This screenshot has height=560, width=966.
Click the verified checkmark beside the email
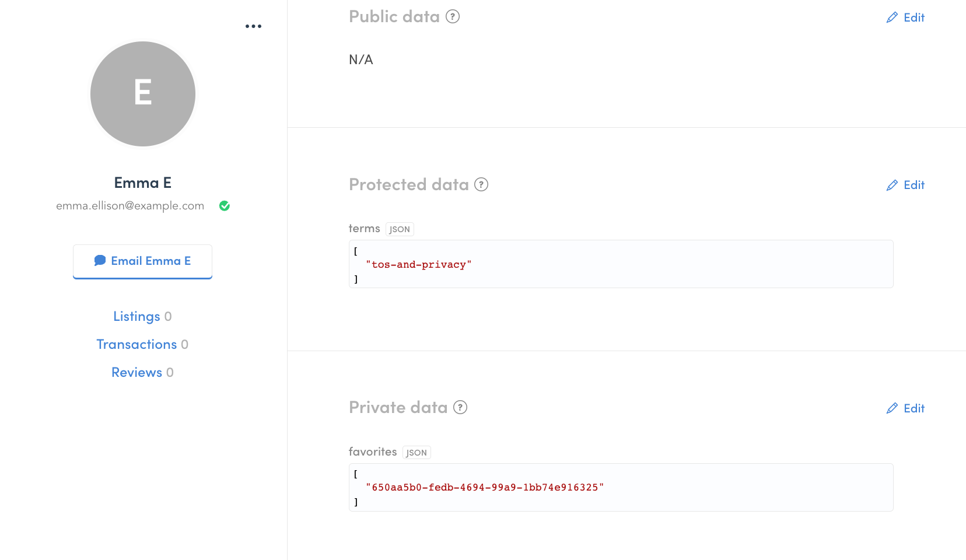(224, 205)
